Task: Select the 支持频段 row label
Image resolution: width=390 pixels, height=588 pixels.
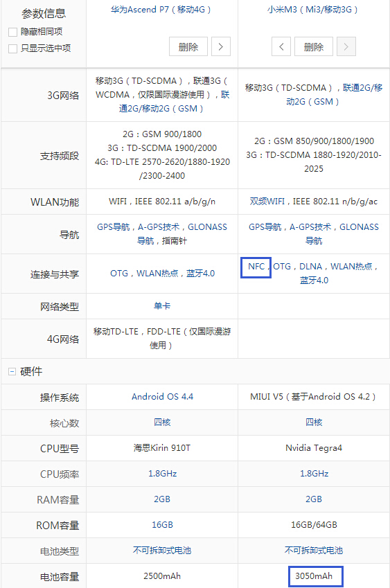Action: (x=60, y=156)
